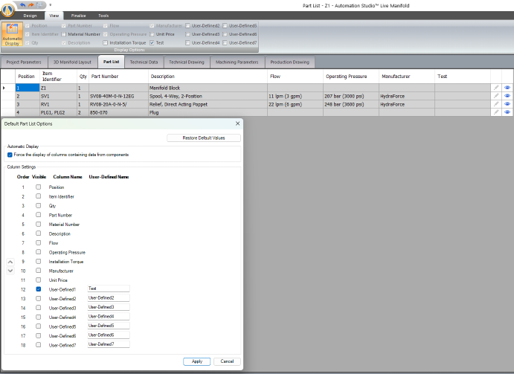Click the Undo arrow in quick access toolbar
Viewport: 514px width, 374px height.
pyautogui.click(x=22, y=5)
